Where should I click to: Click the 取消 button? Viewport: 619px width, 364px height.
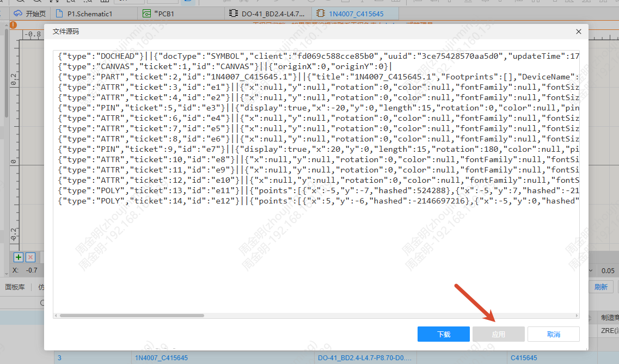pyautogui.click(x=554, y=334)
